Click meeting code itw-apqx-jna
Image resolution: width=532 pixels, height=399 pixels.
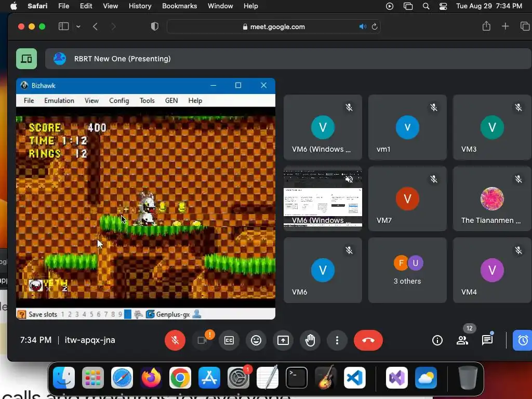[x=90, y=340]
